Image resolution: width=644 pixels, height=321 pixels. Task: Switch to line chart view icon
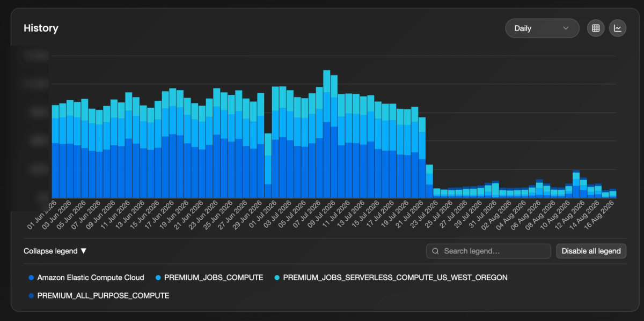tap(618, 28)
